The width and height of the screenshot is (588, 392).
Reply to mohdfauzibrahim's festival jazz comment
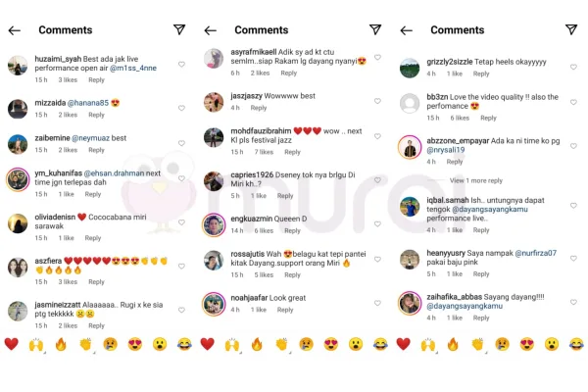click(292, 152)
